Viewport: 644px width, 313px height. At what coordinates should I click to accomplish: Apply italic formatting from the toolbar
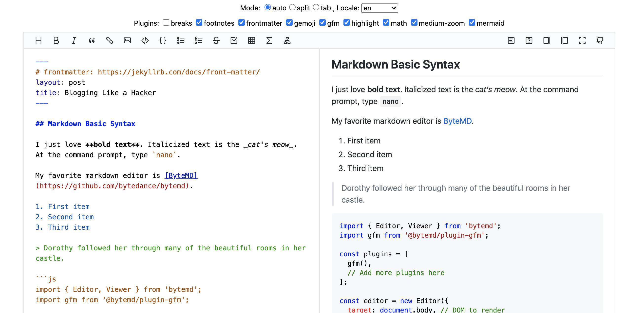(74, 40)
